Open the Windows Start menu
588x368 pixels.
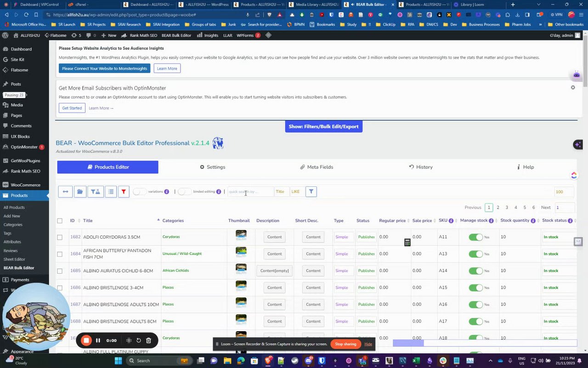point(118,361)
